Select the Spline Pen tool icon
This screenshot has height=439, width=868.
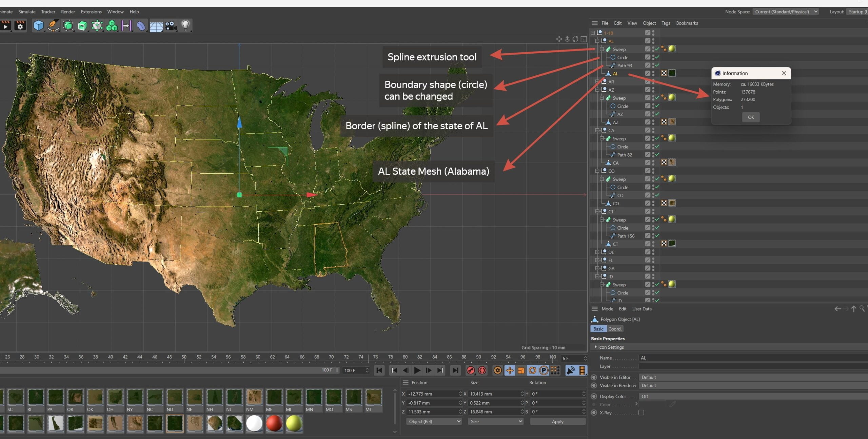53,26
